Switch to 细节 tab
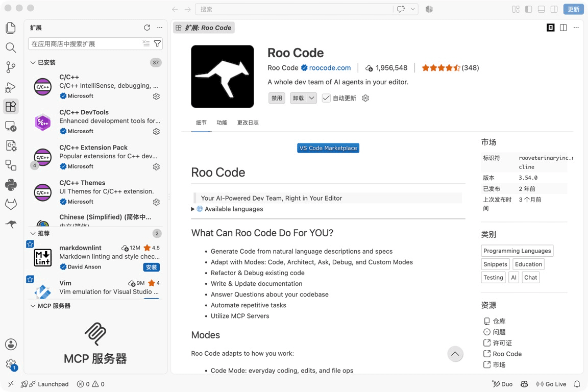This screenshot has height=392, width=588. (202, 122)
